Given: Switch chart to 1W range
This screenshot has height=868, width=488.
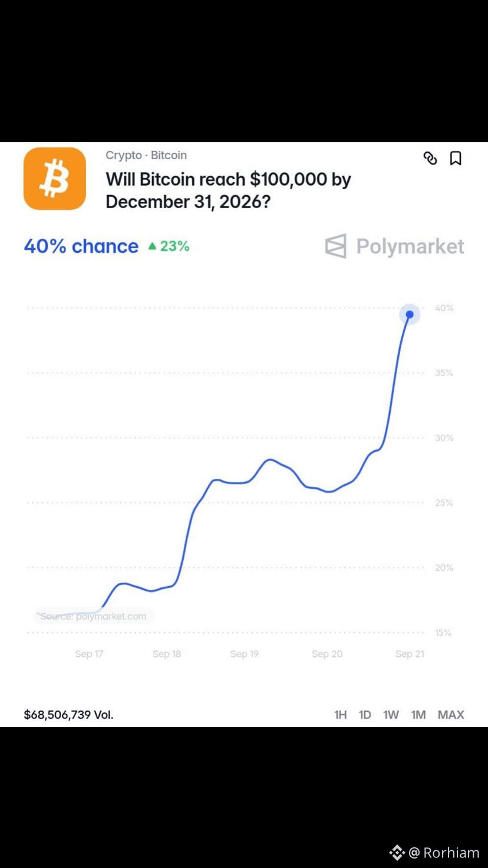Looking at the screenshot, I should click(x=391, y=715).
